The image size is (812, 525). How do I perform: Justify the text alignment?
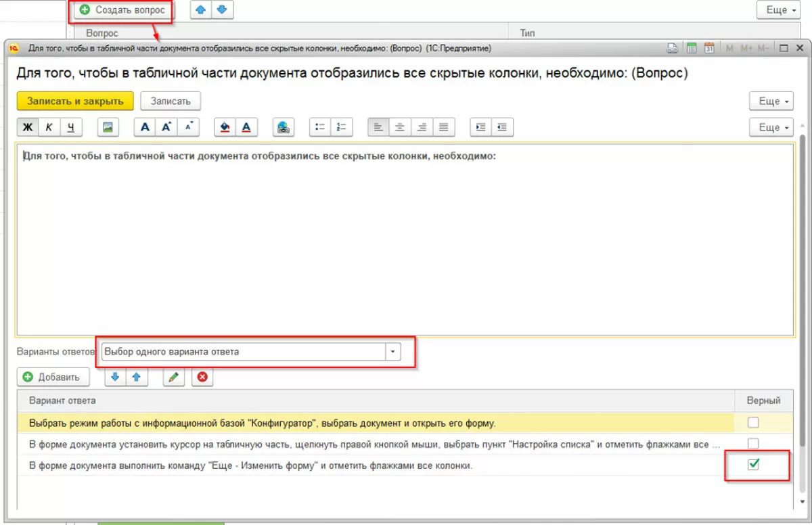pos(444,127)
